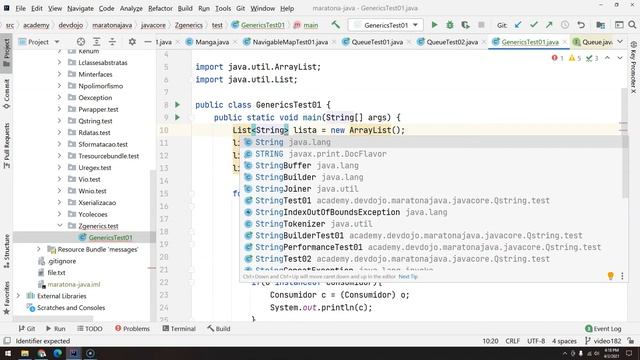
Task: Switch to NavigableMapTest01.java tab
Action: pos(290,42)
